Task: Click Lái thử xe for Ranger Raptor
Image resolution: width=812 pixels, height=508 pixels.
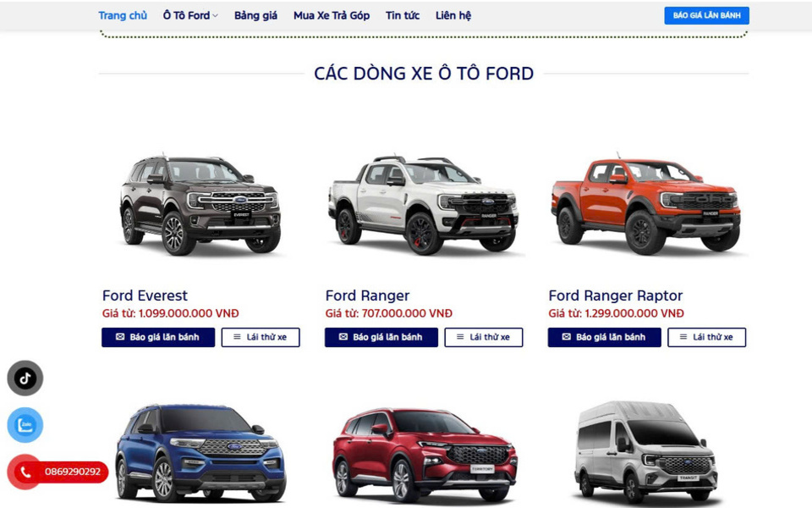Action: click(706, 337)
